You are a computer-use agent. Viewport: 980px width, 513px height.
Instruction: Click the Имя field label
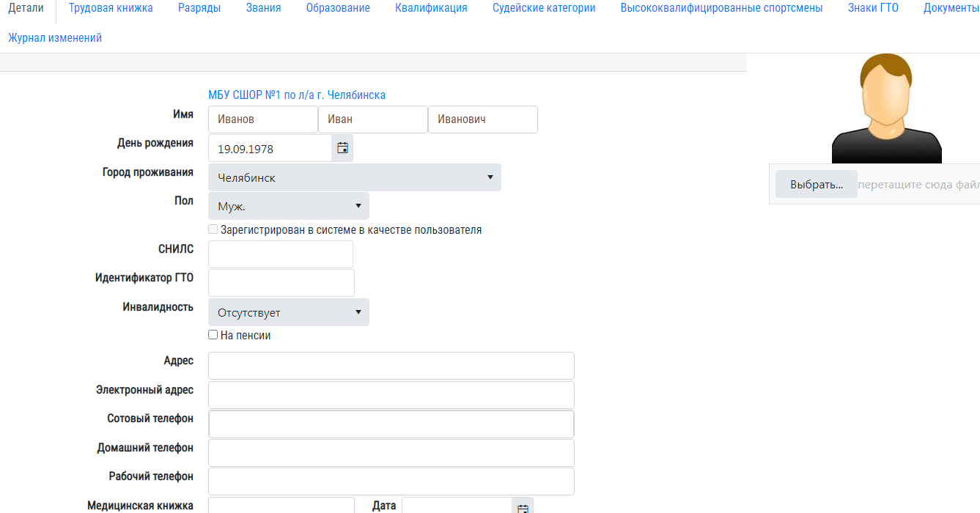(x=183, y=114)
